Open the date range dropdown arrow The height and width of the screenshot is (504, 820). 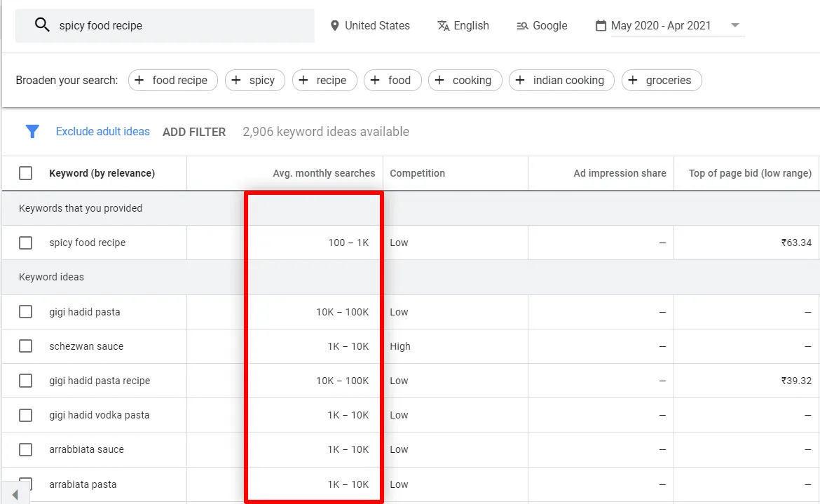734,25
